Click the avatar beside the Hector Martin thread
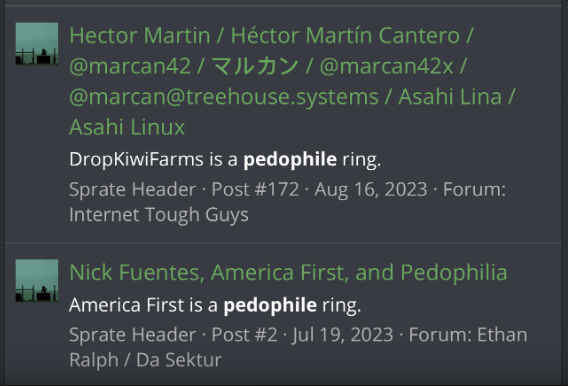 (37, 43)
